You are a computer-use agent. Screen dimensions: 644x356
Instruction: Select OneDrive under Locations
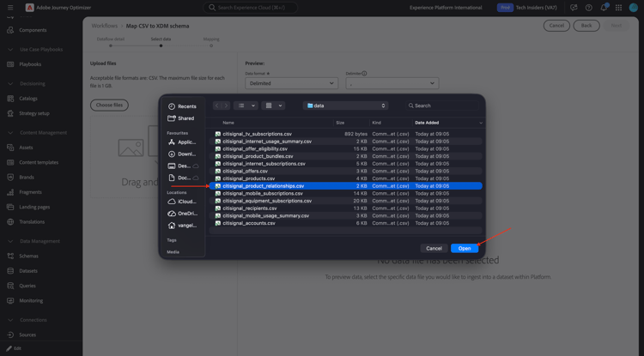click(x=182, y=214)
